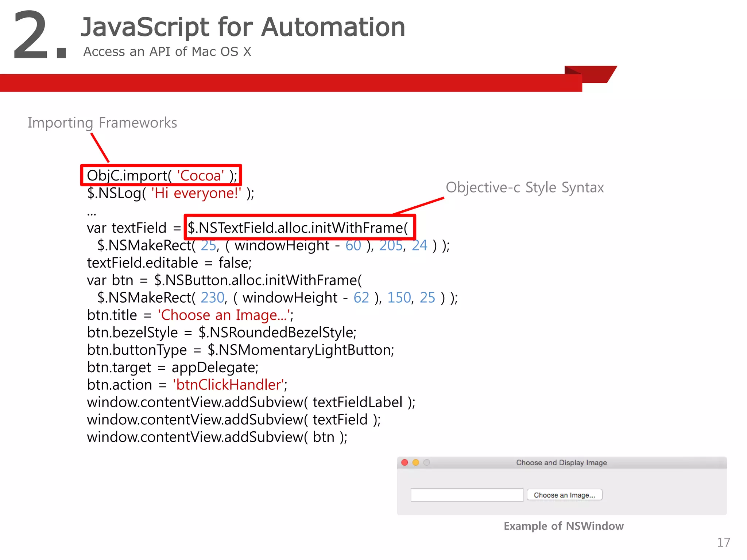Click the addSubview( btn ); line
747x560 pixels.
217,437
